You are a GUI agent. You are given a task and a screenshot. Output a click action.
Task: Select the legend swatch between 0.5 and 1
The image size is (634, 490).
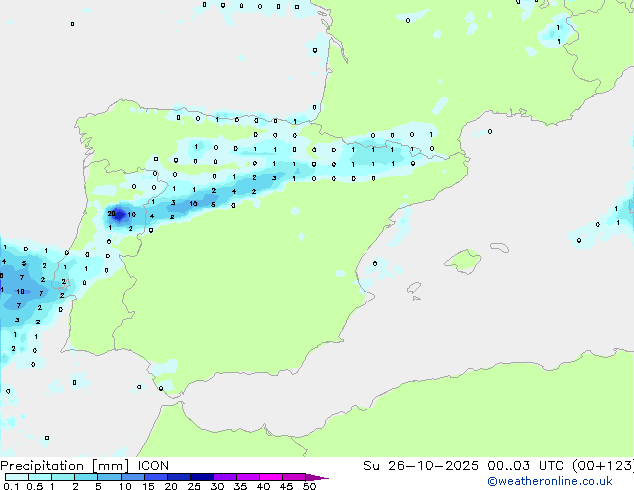pos(40,477)
